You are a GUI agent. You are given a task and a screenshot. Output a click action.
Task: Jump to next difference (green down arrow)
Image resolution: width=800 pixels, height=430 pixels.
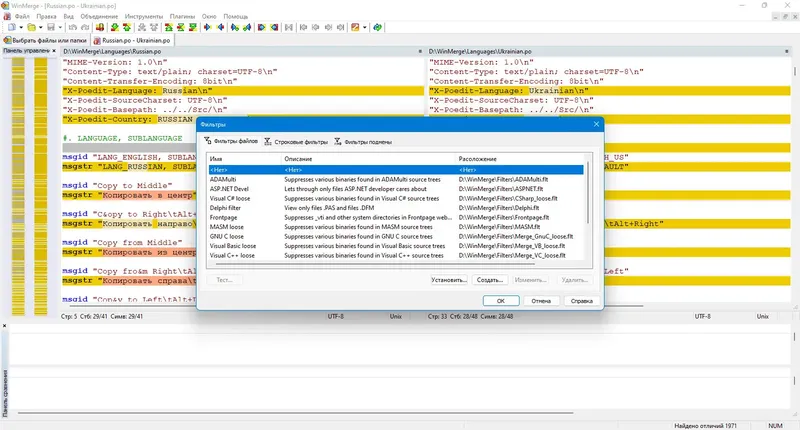(114, 27)
